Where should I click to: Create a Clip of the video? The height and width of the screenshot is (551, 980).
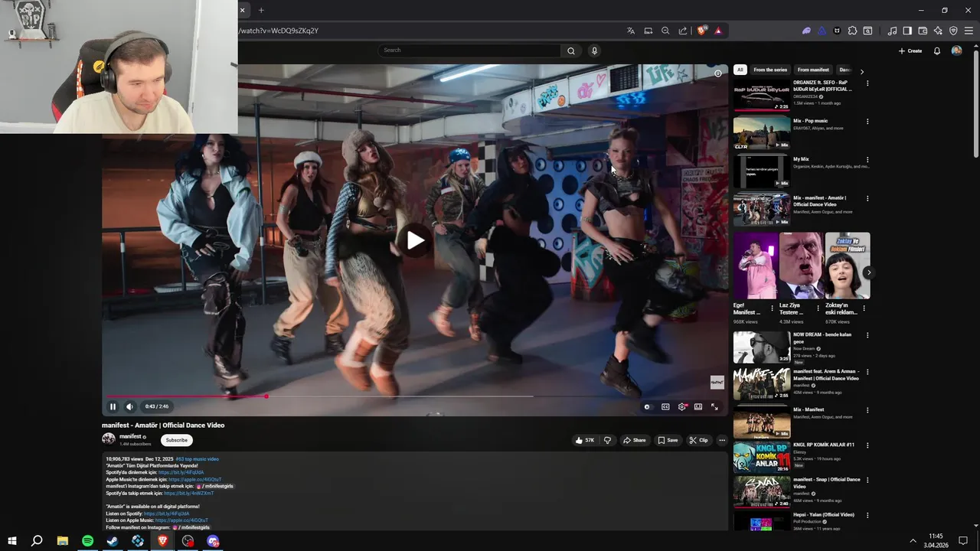click(x=698, y=440)
